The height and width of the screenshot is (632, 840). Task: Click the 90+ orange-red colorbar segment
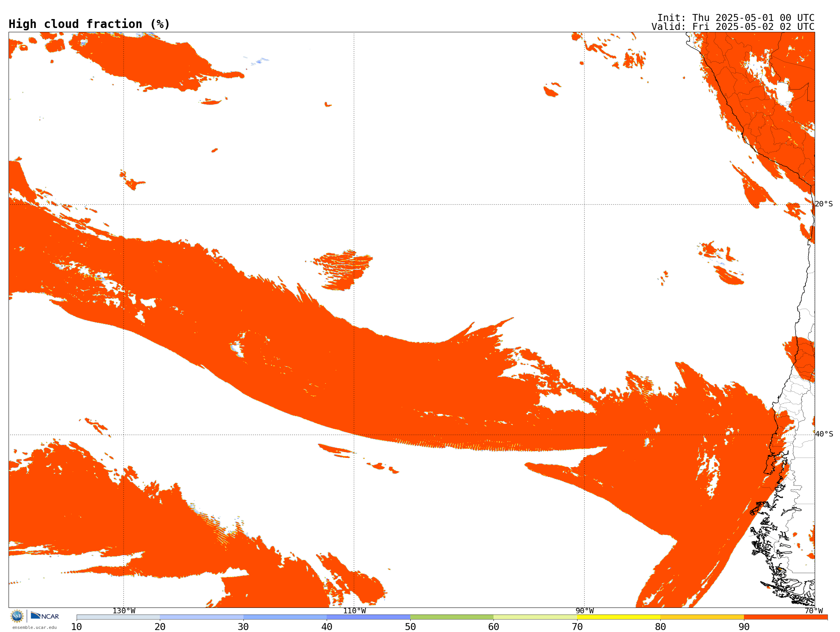(x=786, y=617)
